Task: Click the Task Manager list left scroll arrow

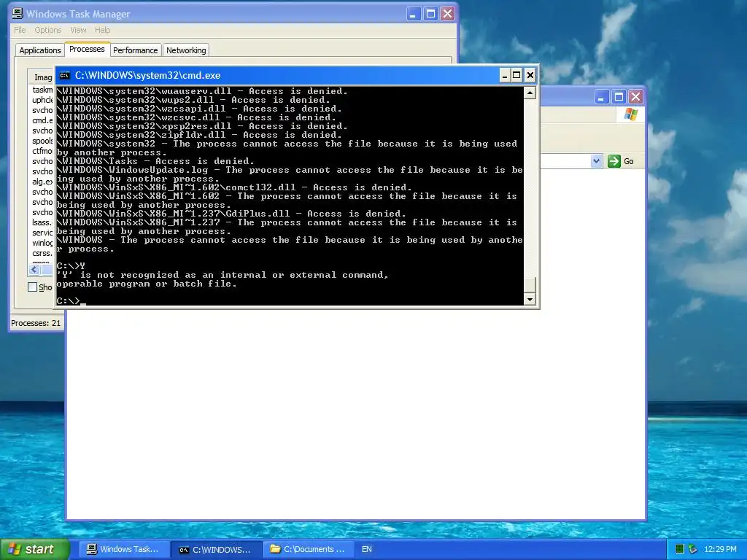Action: [x=34, y=270]
